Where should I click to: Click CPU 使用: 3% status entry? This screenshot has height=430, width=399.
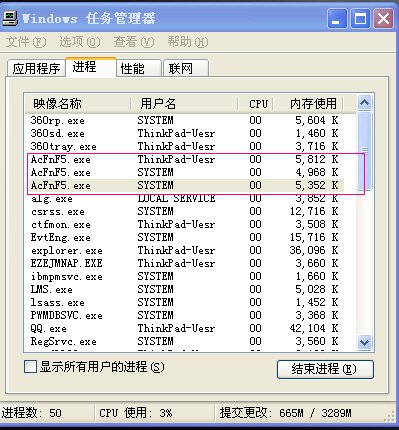(x=136, y=413)
